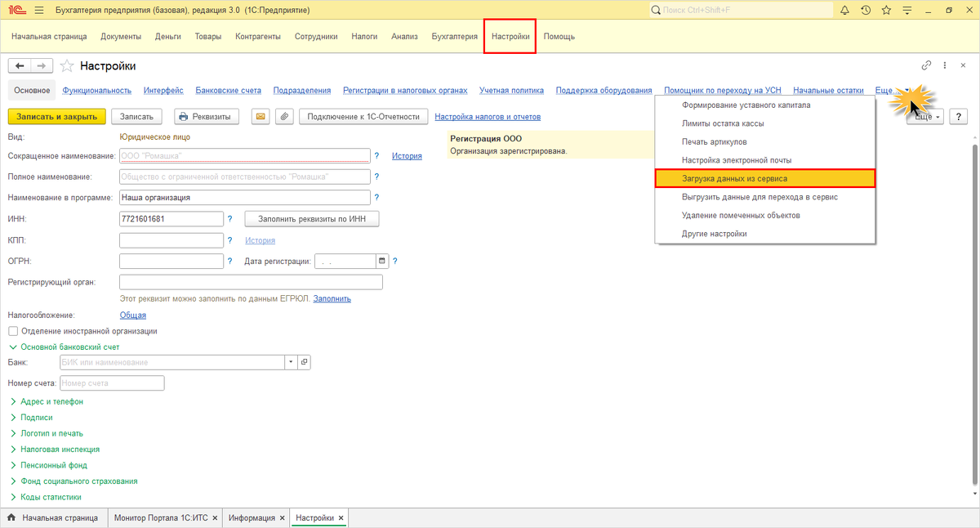The height and width of the screenshot is (528, 980).
Task: Open the bank record with the open button
Action: tap(304, 362)
